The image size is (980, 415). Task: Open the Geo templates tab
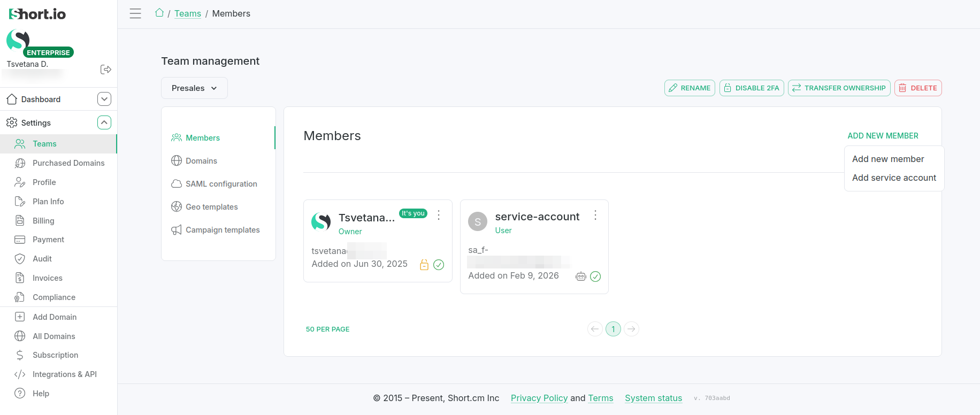pos(211,207)
